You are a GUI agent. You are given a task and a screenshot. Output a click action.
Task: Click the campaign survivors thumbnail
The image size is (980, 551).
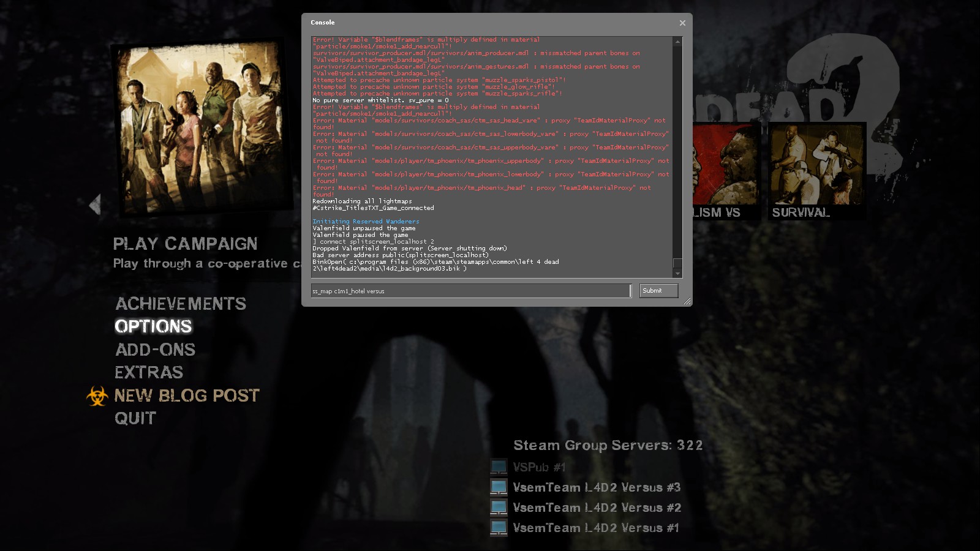[200, 129]
